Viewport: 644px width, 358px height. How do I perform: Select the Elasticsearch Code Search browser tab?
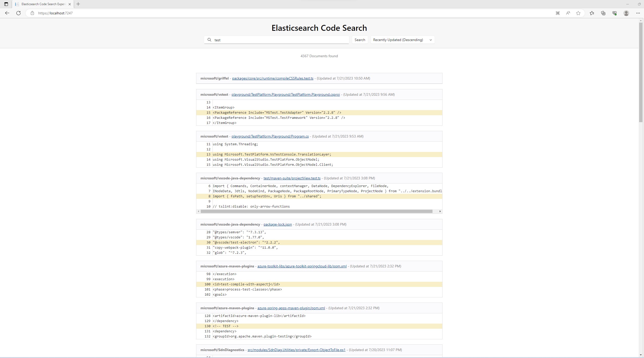click(x=43, y=4)
